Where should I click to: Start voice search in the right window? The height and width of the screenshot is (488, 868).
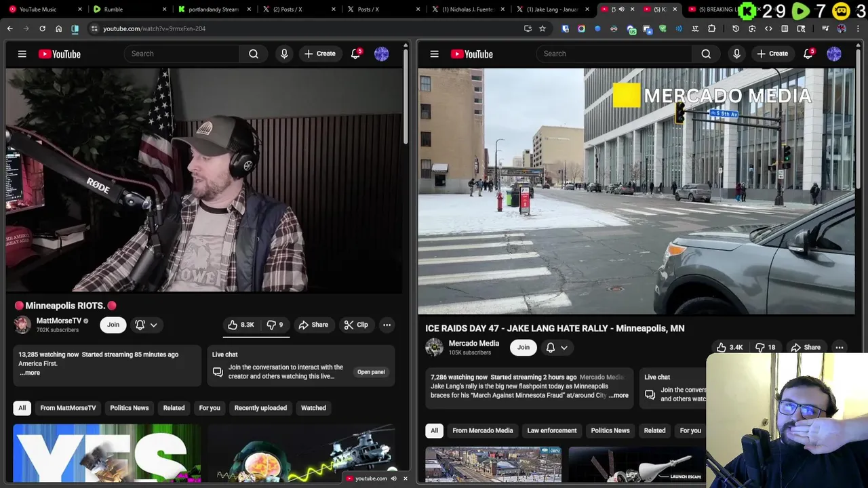pyautogui.click(x=736, y=54)
